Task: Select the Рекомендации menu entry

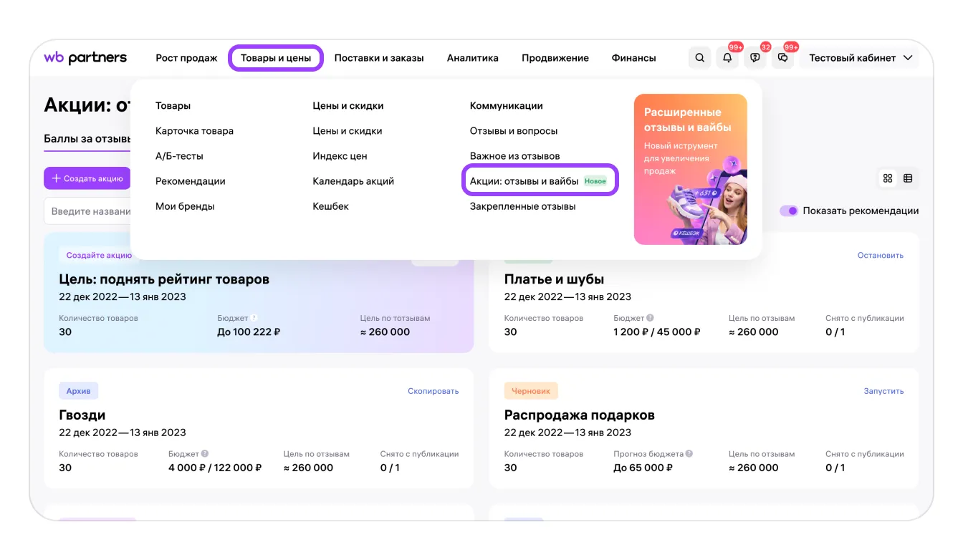Action: click(191, 181)
